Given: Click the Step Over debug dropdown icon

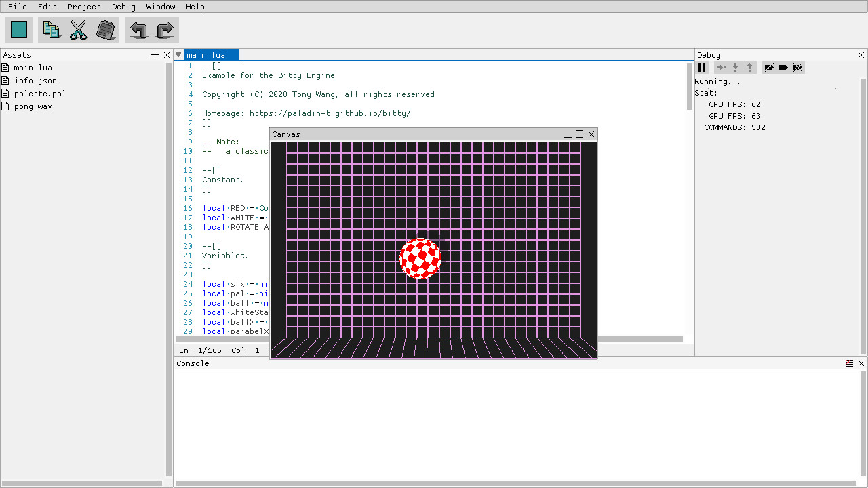Looking at the screenshot, I should pos(720,67).
